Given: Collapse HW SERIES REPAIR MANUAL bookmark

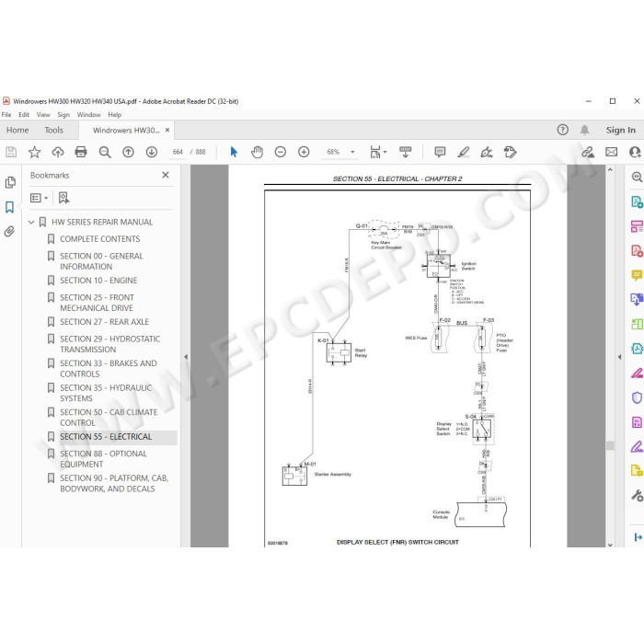Looking at the screenshot, I should pos(31,223).
